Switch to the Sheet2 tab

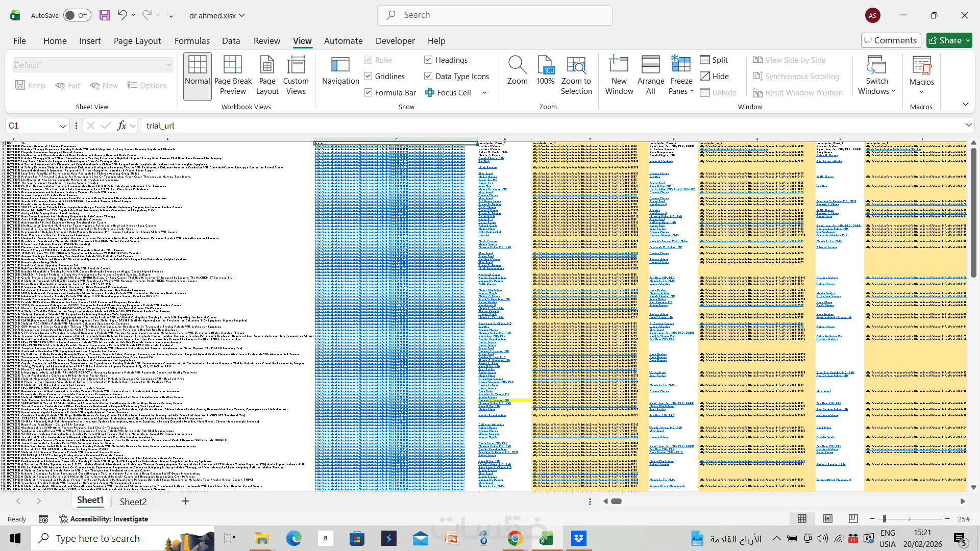[x=133, y=502]
